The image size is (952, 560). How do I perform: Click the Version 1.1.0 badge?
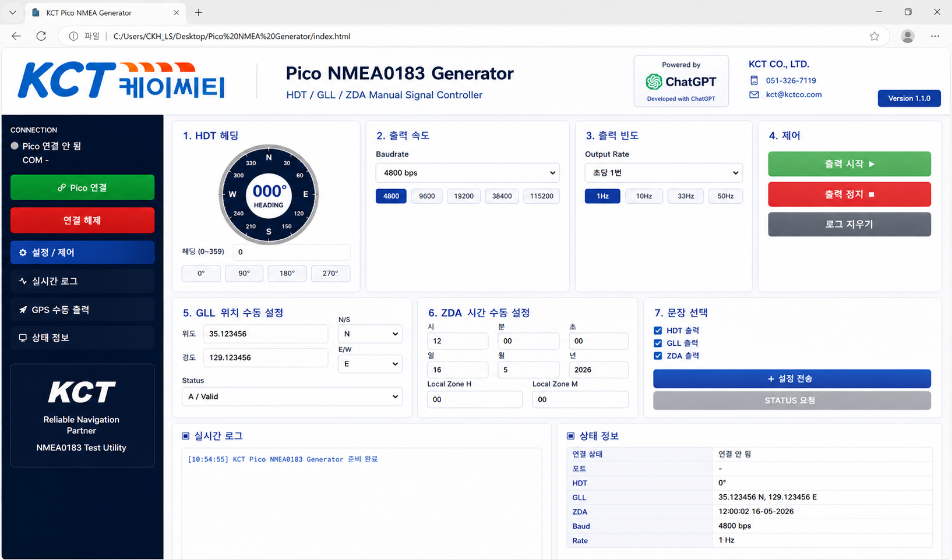coord(909,98)
